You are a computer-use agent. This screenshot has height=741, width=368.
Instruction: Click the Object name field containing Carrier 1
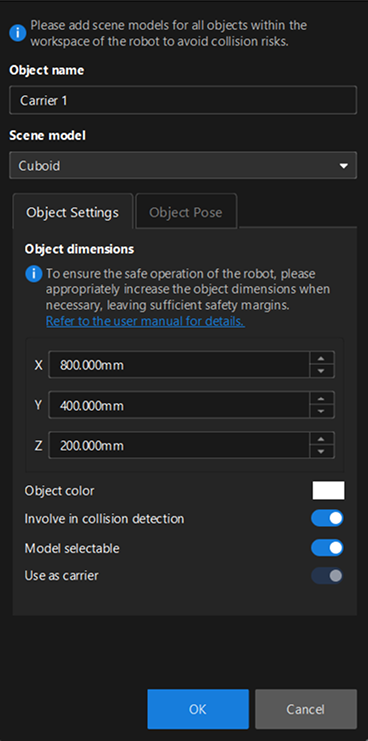183,100
